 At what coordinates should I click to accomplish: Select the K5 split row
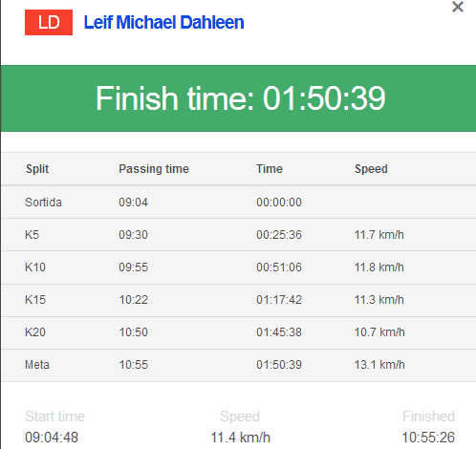(x=238, y=235)
